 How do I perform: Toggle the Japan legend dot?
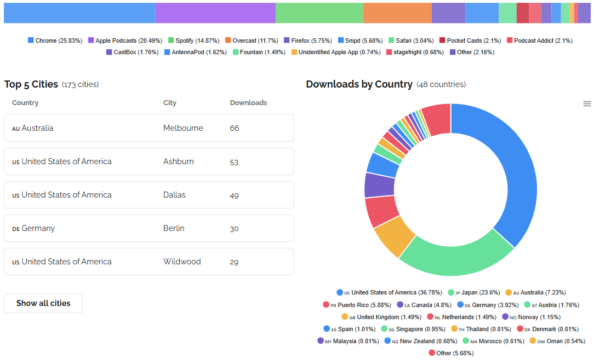[451, 292]
